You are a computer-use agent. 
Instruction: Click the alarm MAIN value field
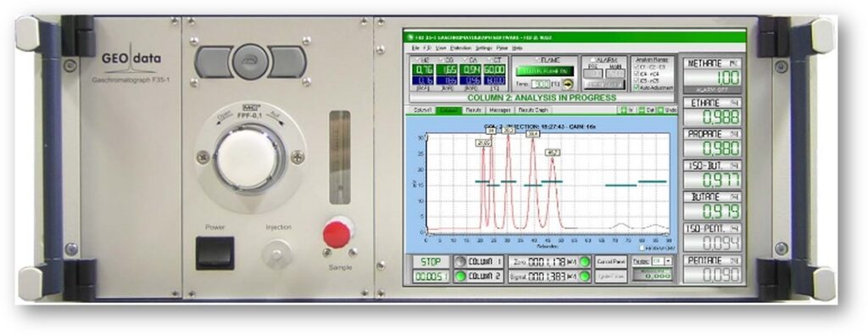click(615, 73)
